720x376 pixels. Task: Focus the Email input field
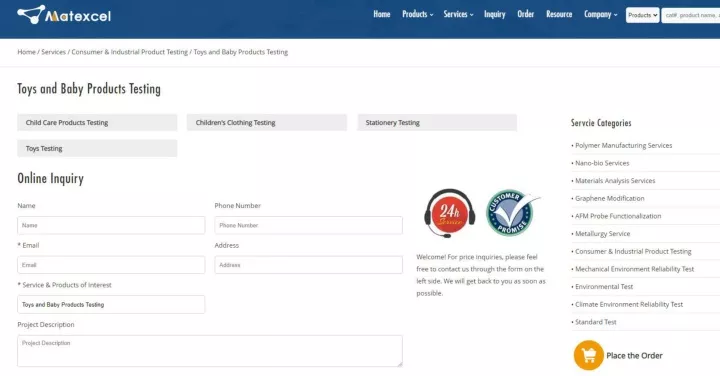[111, 265]
